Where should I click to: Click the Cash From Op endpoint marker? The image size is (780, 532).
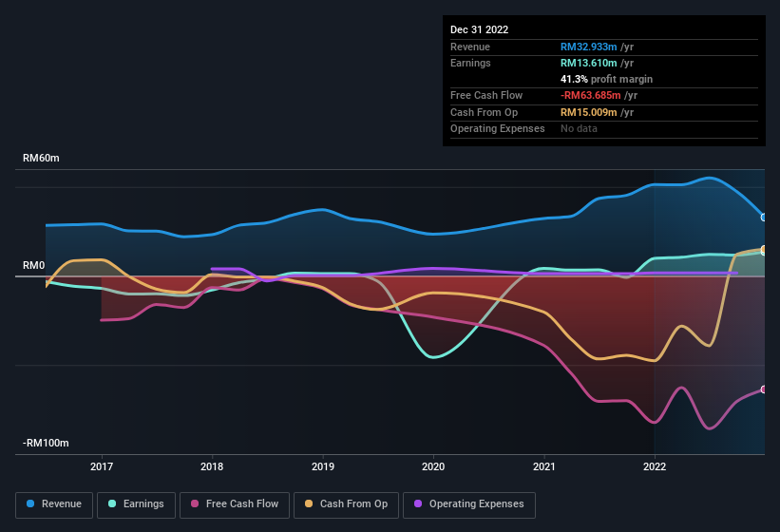tap(764, 250)
